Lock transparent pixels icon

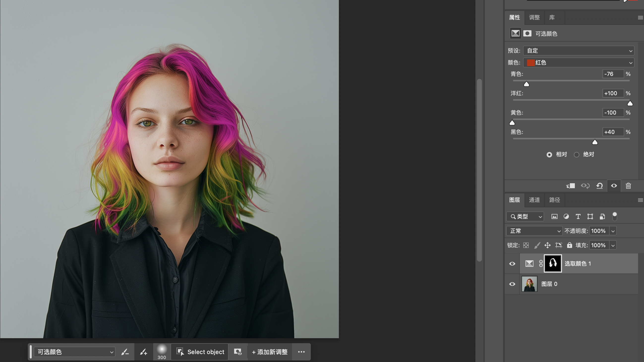[x=526, y=245]
